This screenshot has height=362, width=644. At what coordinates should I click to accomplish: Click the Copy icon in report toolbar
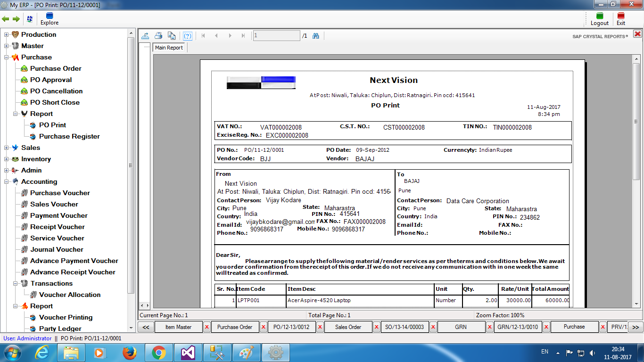pyautogui.click(x=172, y=36)
